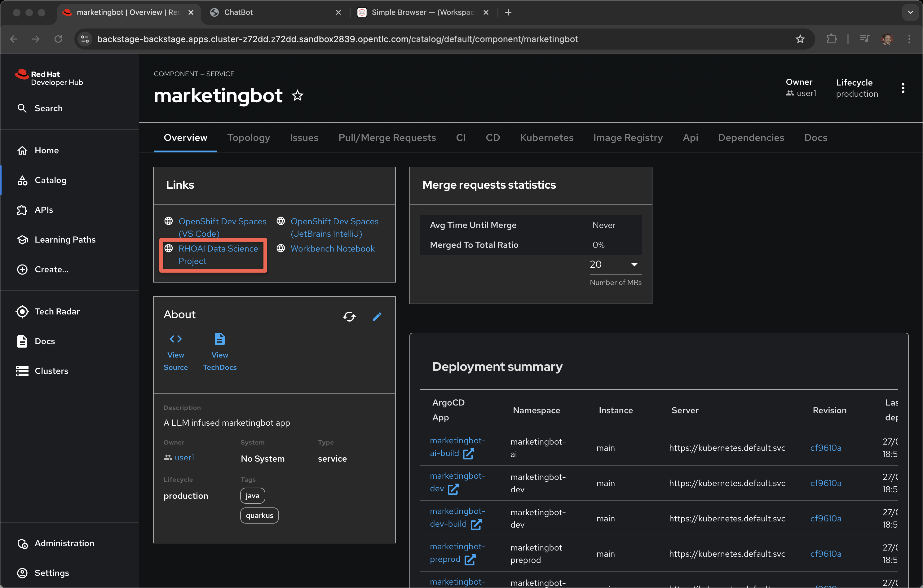This screenshot has height=588, width=923.
Task: Open View Source code icon
Action: pos(175,339)
